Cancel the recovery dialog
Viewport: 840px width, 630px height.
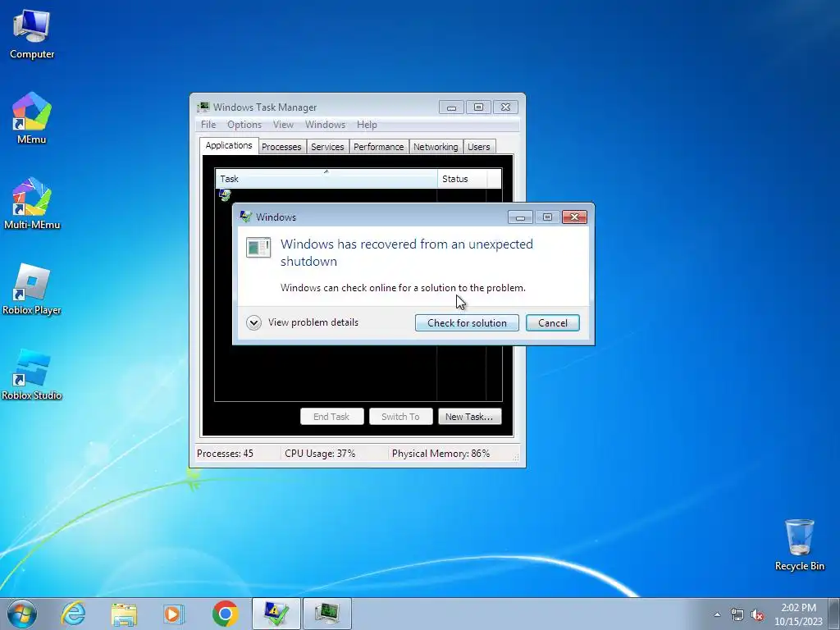tap(552, 323)
